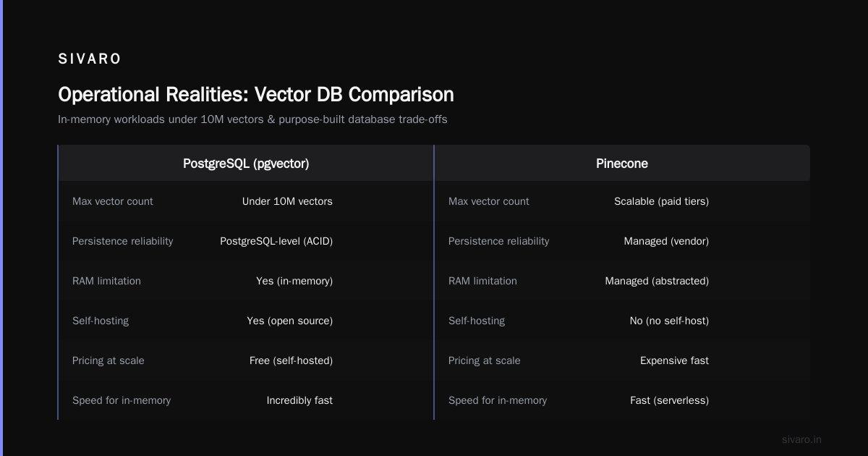868x456 pixels.
Task: Click the subtitle about in-memory workloads
Action: (x=252, y=119)
